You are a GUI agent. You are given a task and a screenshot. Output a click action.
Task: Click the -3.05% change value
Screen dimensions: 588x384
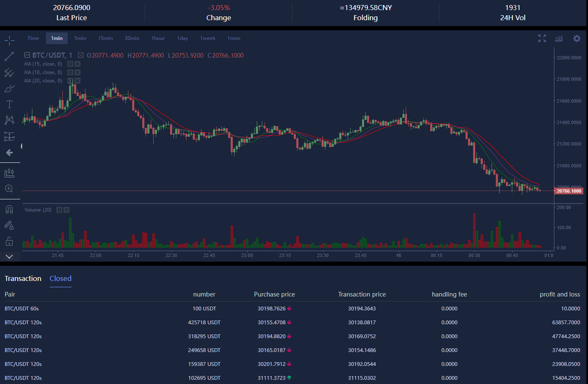click(x=219, y=8)
